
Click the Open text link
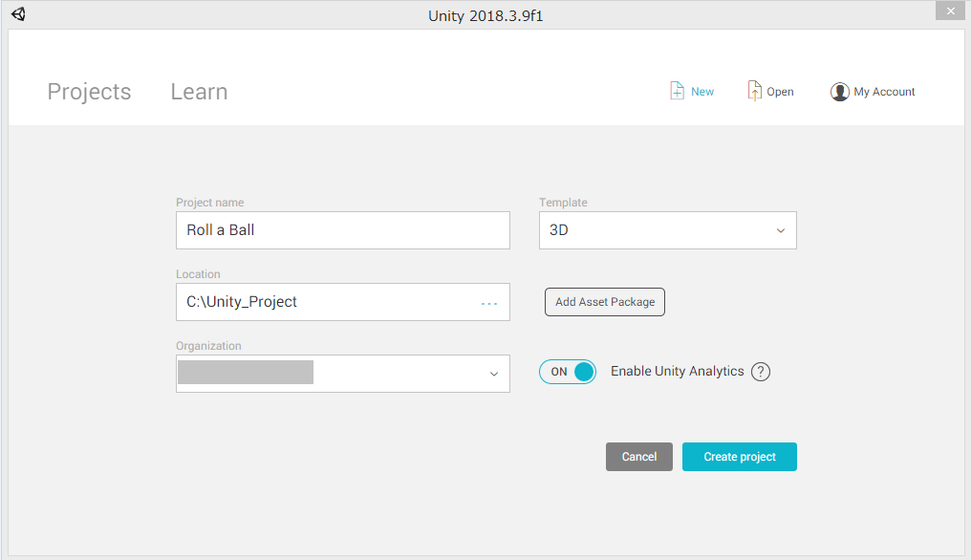tap(780, 92)
